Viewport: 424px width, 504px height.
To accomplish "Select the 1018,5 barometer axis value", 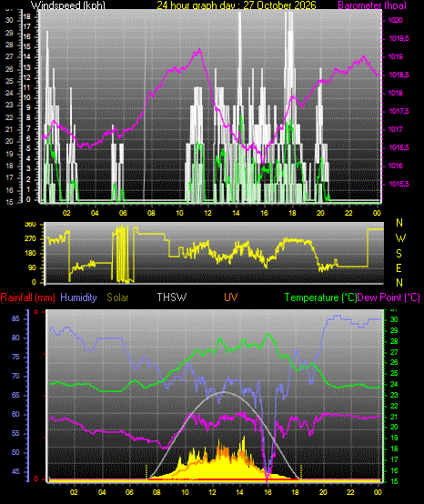I will (399, 75).
